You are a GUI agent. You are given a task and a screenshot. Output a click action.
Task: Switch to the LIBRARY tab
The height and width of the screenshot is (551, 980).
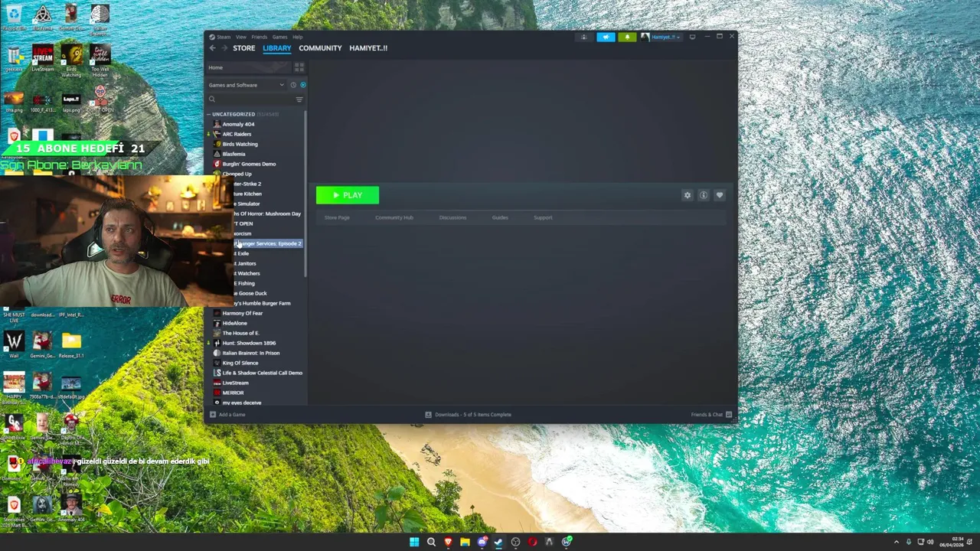(x=277, y=48)
